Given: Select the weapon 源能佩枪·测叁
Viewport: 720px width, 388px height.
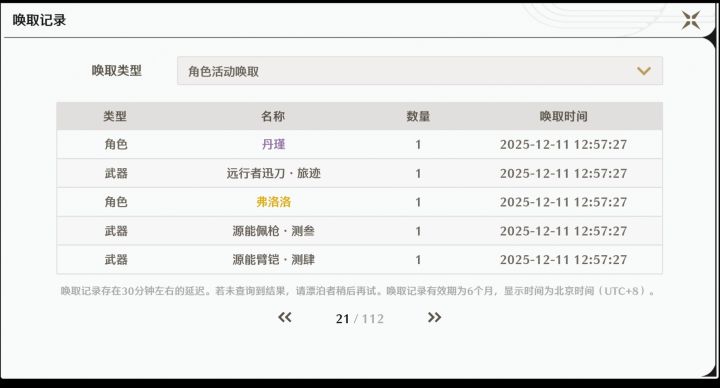Looking at the screenshot, I should (274, 231).
